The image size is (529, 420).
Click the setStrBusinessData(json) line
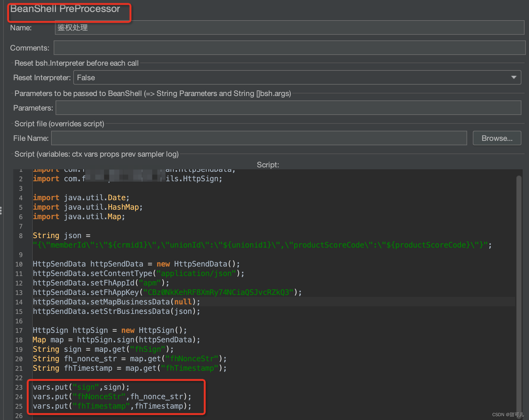coord(116,311)
